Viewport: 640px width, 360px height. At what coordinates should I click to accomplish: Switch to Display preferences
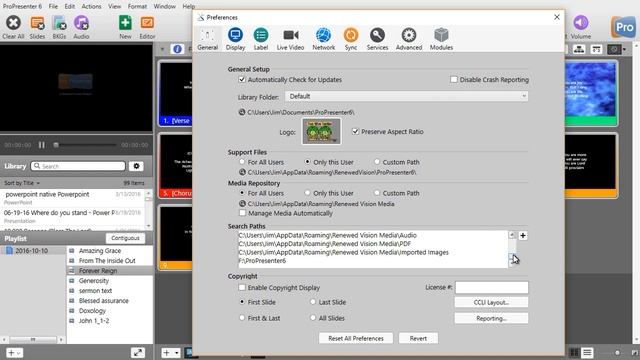pyautogui.click(x=236, y=39)
